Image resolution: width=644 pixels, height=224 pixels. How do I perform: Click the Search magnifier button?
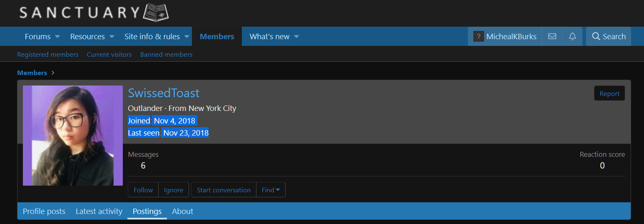click(x=609, y=36)
